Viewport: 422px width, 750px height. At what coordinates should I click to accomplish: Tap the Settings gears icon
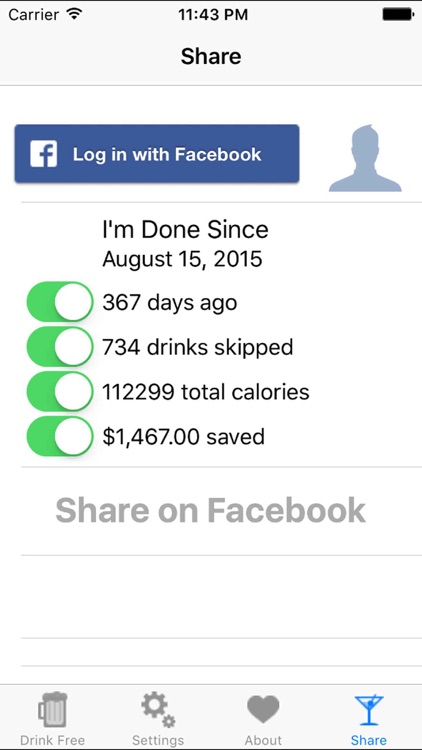point(158,710)
